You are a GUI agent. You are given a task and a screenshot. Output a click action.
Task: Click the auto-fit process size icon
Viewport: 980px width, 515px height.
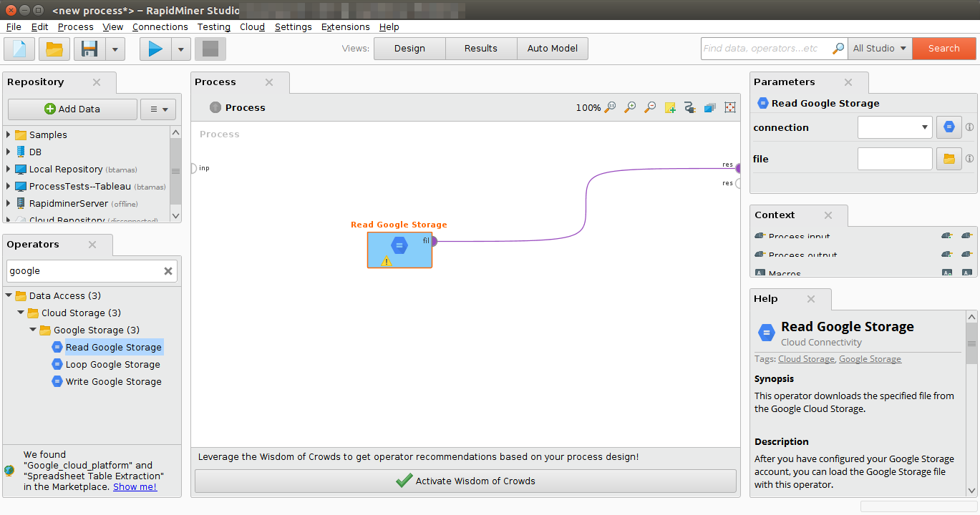(730, 107)
